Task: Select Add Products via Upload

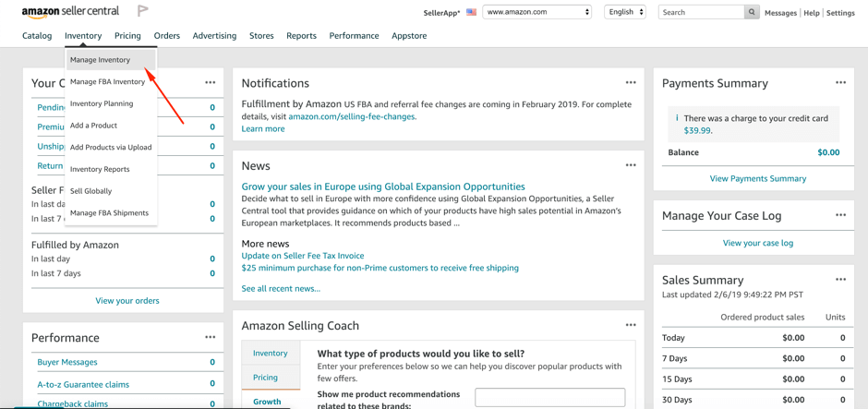Action: [111, 147]
